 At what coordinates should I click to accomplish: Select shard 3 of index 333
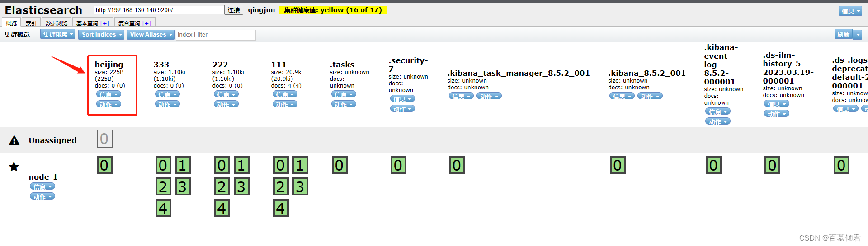(x=183, y=187)
